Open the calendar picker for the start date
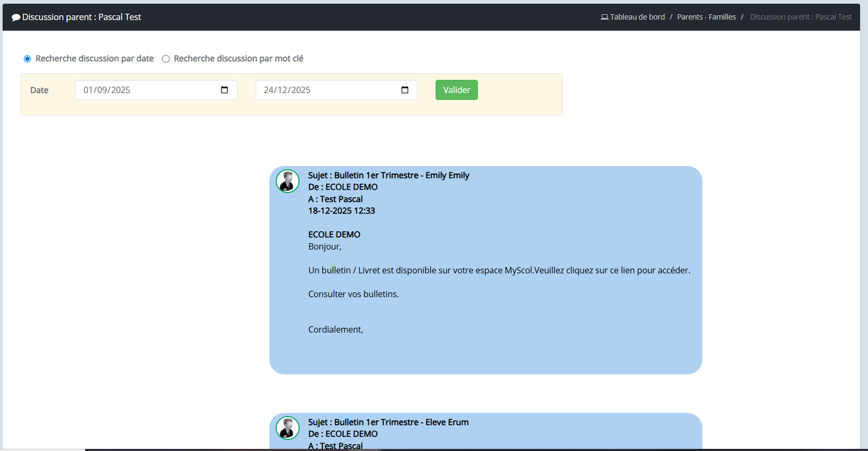The width and height of the screenshot is (868, 451). [224, 90]
